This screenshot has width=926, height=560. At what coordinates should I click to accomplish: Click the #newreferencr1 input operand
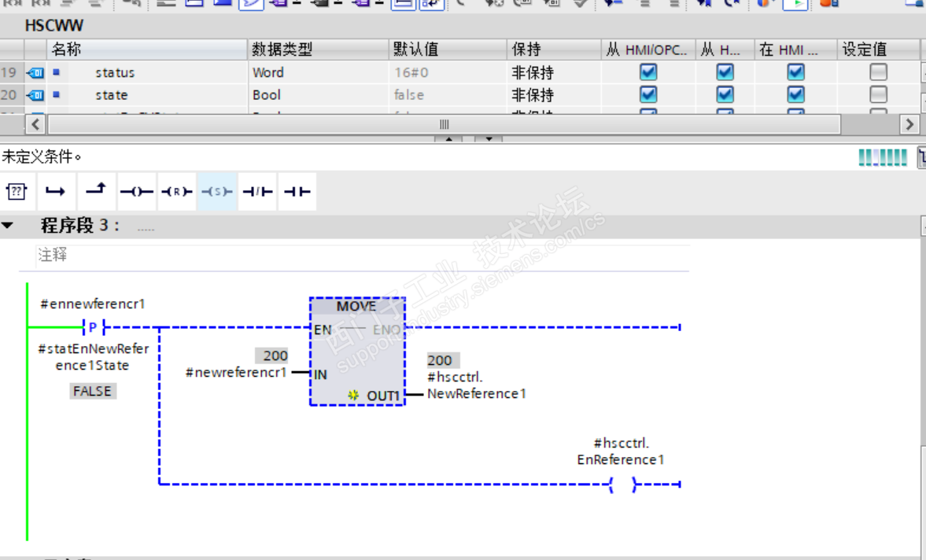(x=236, y=372)
